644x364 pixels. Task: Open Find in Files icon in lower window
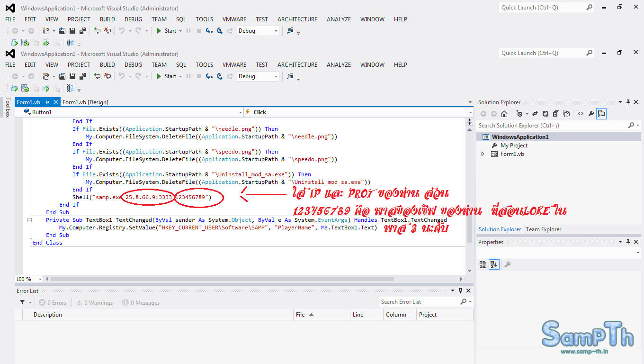[x=290, y=76]
